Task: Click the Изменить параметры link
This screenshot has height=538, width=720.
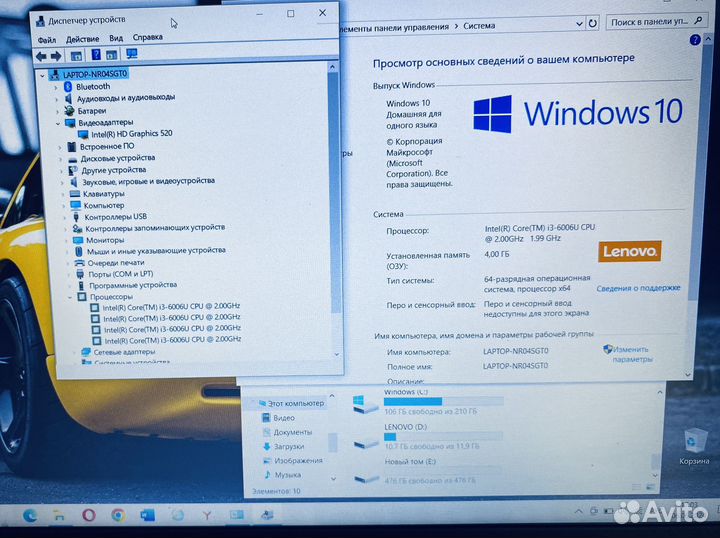Action: click(632, 354)
